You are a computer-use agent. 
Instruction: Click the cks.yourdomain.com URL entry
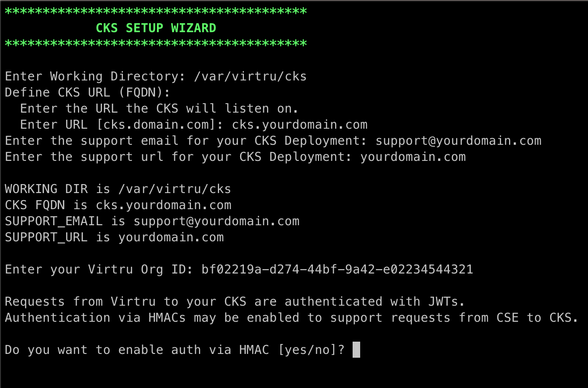(x=300, y=125)
